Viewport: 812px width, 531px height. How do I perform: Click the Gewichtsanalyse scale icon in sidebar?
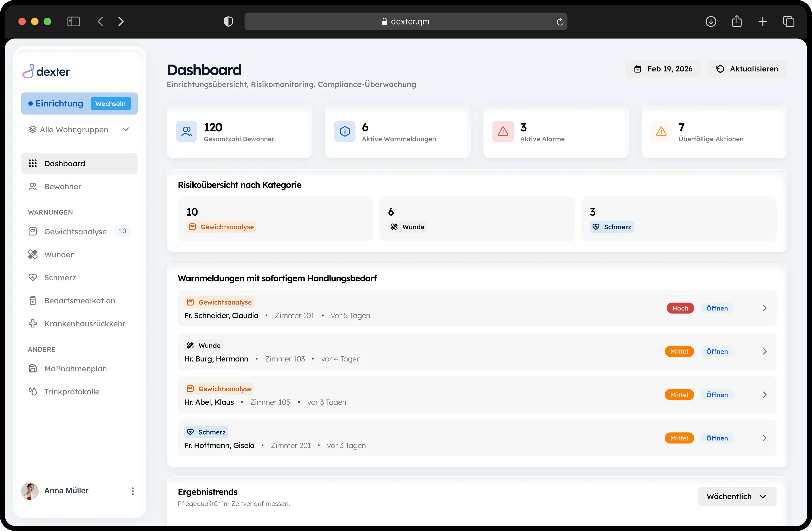pos(33,231)
